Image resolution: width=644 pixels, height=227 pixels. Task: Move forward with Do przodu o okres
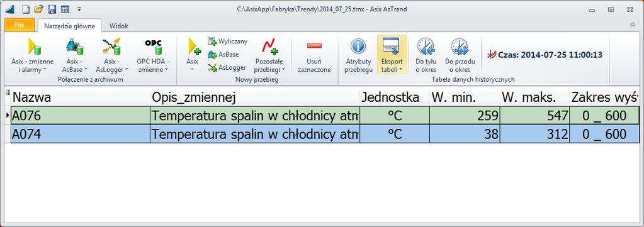[460, 55]
